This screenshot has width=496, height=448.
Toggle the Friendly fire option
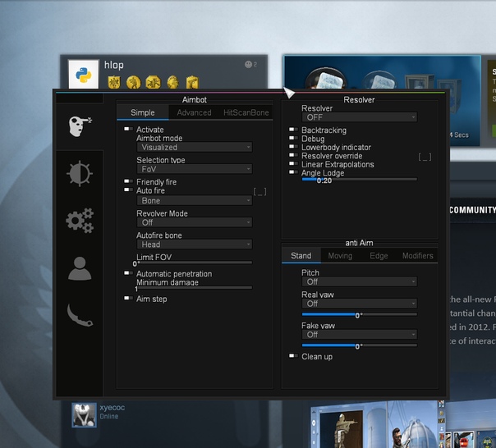(x=128, y=182)
